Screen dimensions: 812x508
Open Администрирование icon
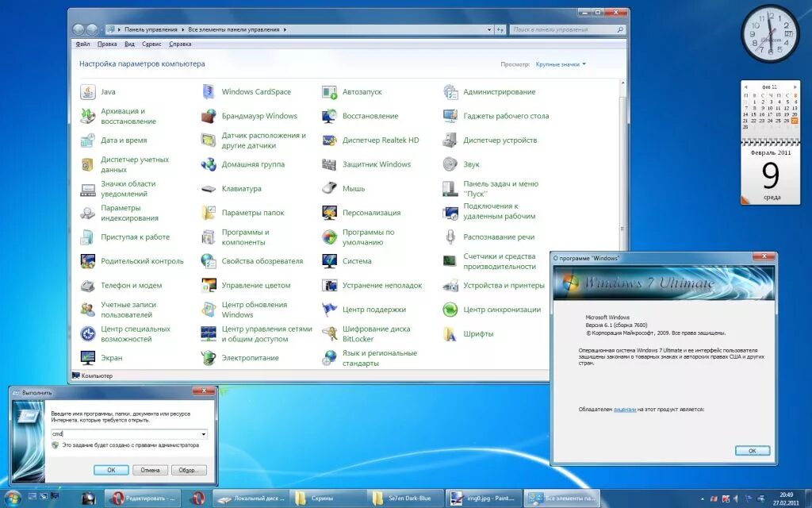(x=450, y=92)
